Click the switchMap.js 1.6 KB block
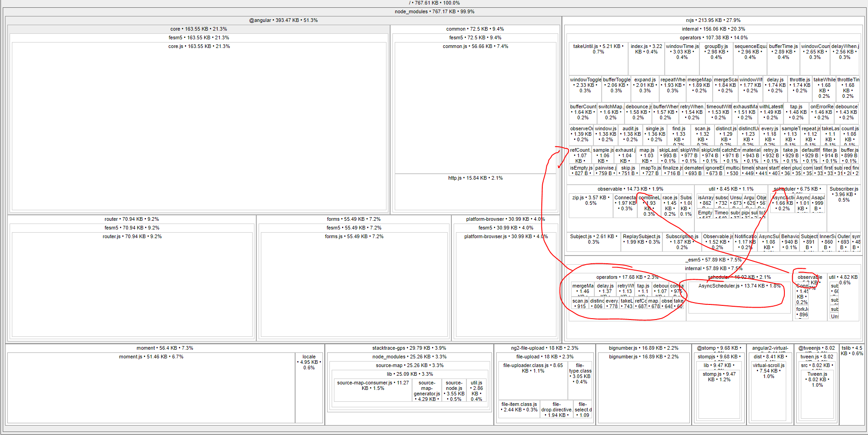Viewport: 868px width, 437px height. click(x=611, y=113)
